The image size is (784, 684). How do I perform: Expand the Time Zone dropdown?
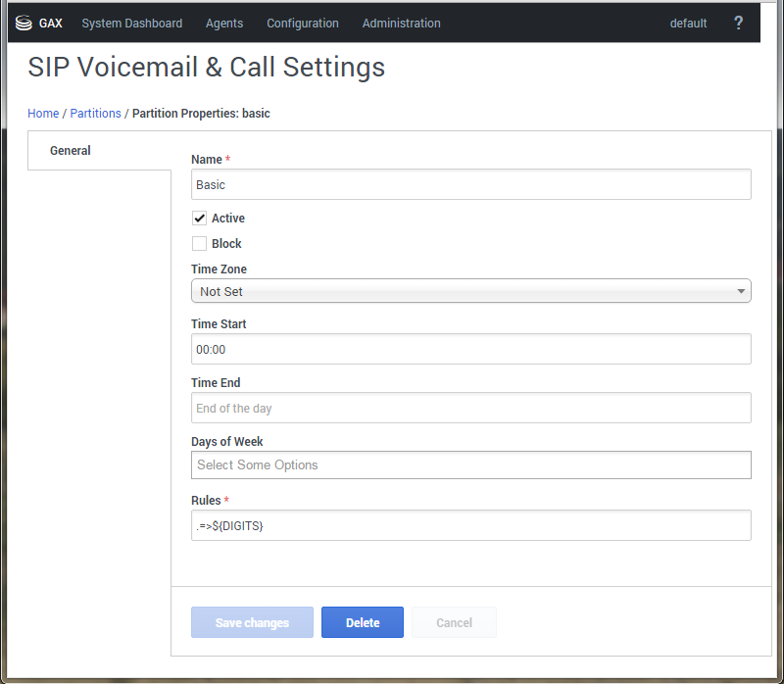[x=470, y=291]
